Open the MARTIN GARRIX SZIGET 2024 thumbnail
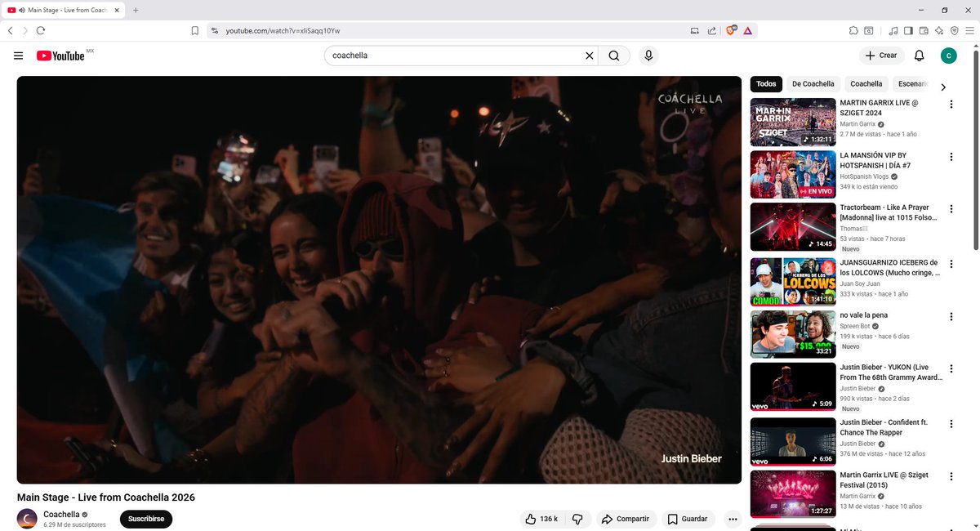 pyautogui.click(x=793, y=122)
